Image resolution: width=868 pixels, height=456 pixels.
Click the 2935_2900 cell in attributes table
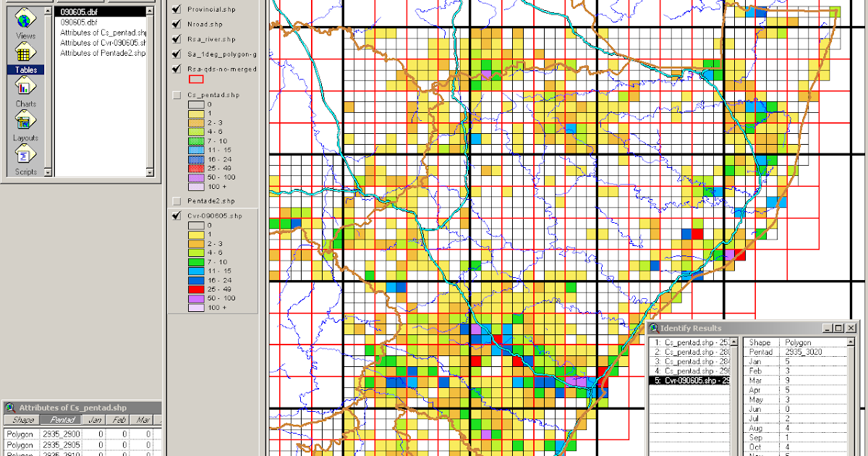pos(61,434)
